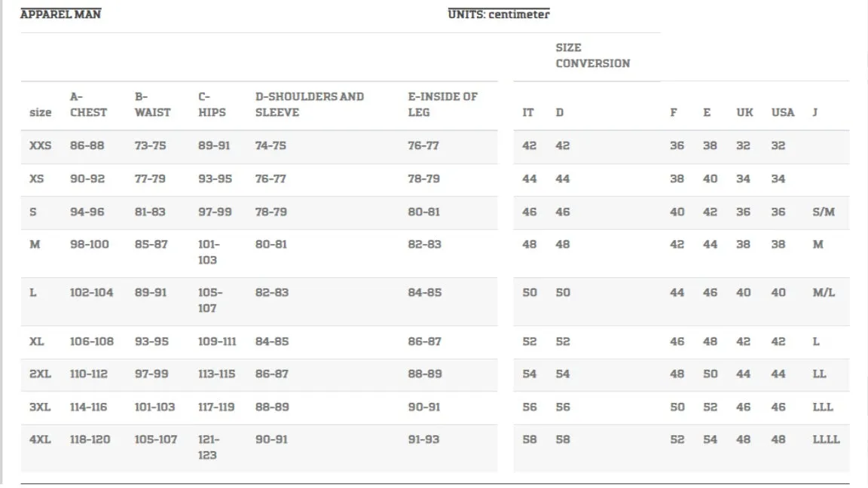This screenshot has height=488, width=868.
Task: Click the UK conversion column header
Action: point(744,113)
